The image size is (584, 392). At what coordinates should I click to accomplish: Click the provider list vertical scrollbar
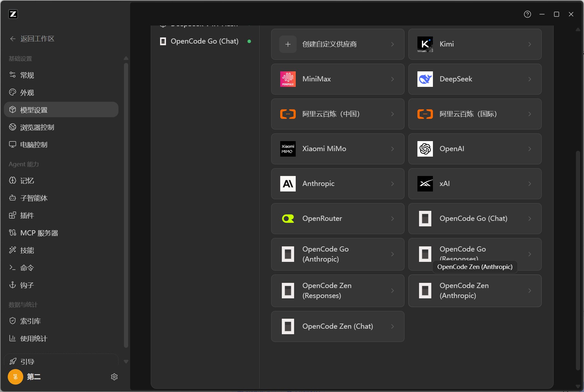point(578,260)
